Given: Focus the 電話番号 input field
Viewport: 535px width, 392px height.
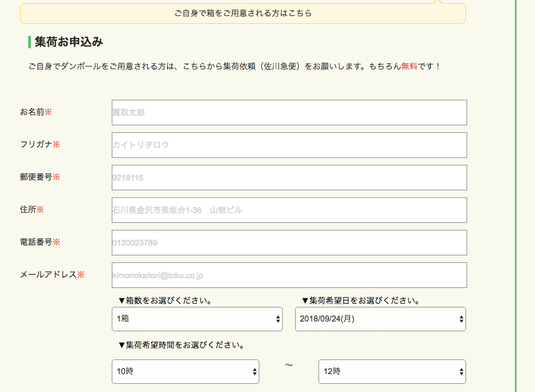Looking at the screenshot, I should [289, 243].
